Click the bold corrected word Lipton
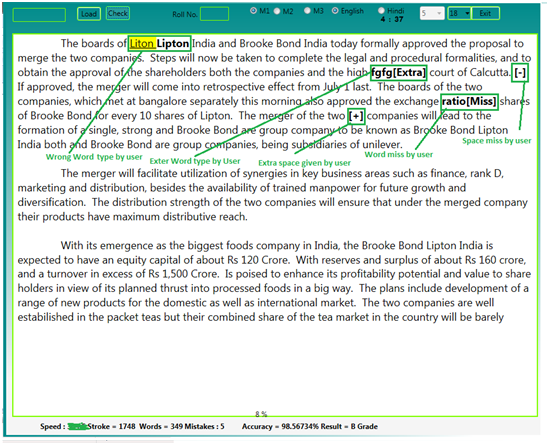The width and height of the screenshot is (550, 445). (173, 43)
